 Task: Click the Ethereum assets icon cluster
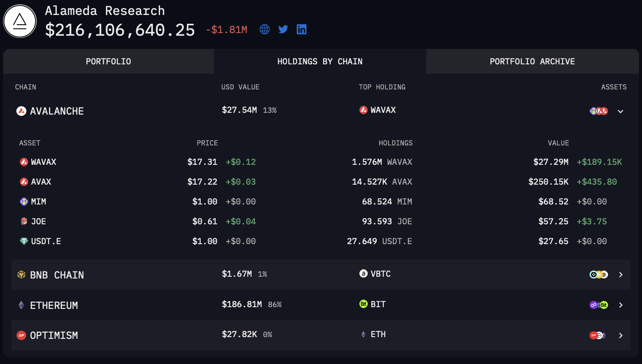pos(599,305)
